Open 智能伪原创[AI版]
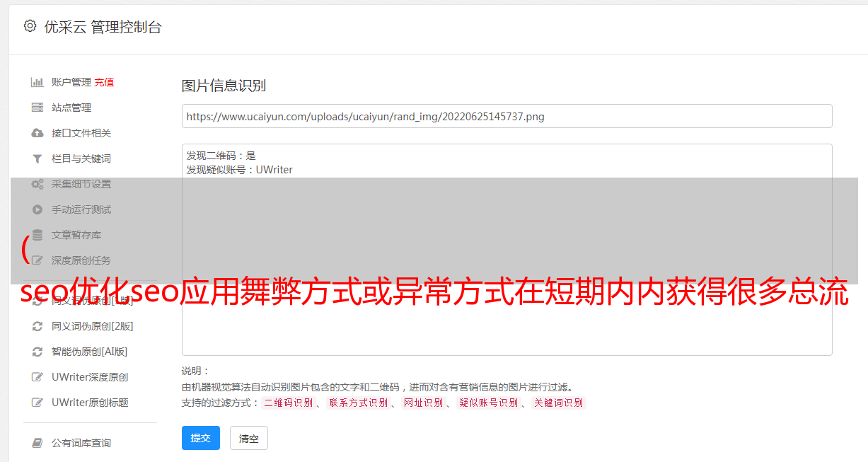This screenshot has width=868, height=462. click(x=90, y=352)
